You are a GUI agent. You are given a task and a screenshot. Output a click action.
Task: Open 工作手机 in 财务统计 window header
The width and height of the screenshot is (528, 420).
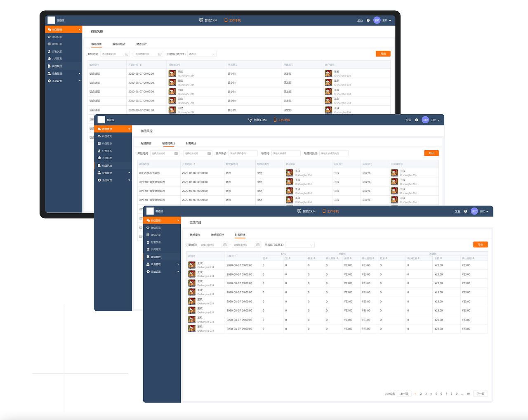coord(331,211)
